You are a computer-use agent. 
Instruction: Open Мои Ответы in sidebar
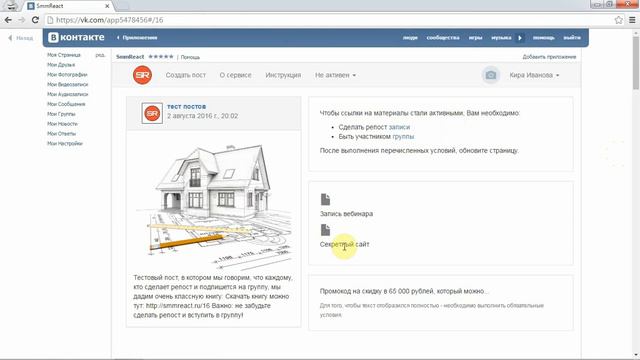tap(61, 133)
